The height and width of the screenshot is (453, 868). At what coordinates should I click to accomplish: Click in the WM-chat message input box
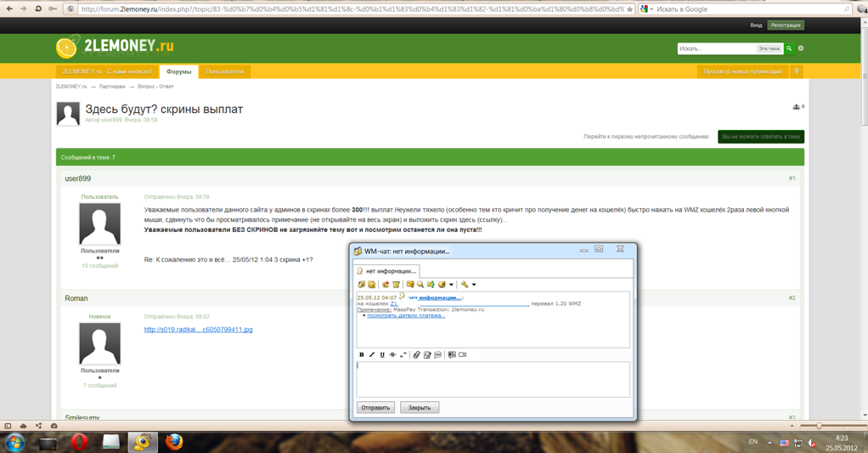493,379
